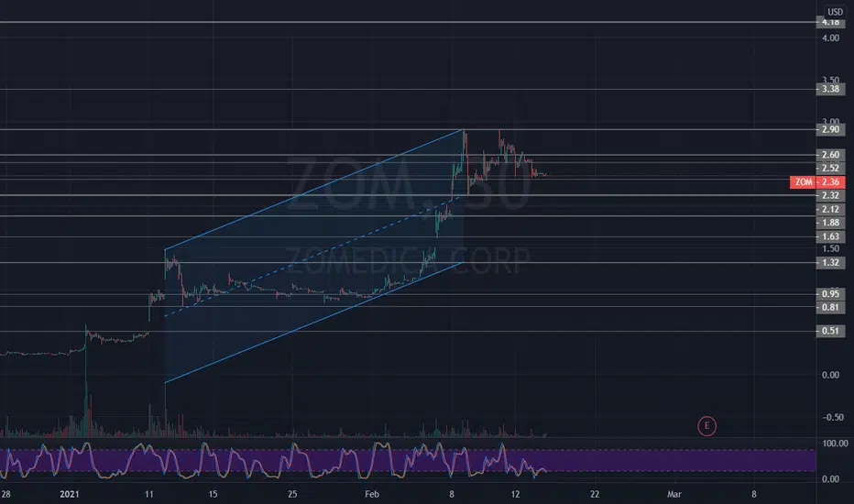This screenshot has height=504, width=854.
Task: Select the lower blue channel trendline
Action: (314, 323)
